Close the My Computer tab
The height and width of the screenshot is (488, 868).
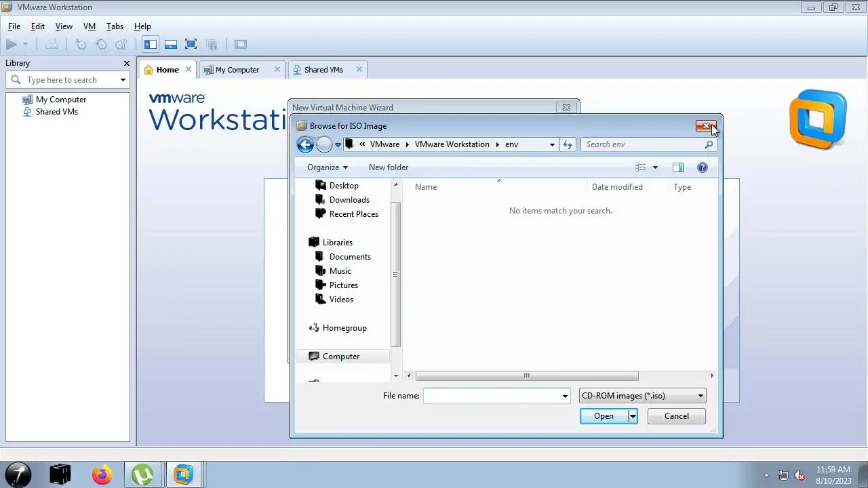tap(277, 69)
